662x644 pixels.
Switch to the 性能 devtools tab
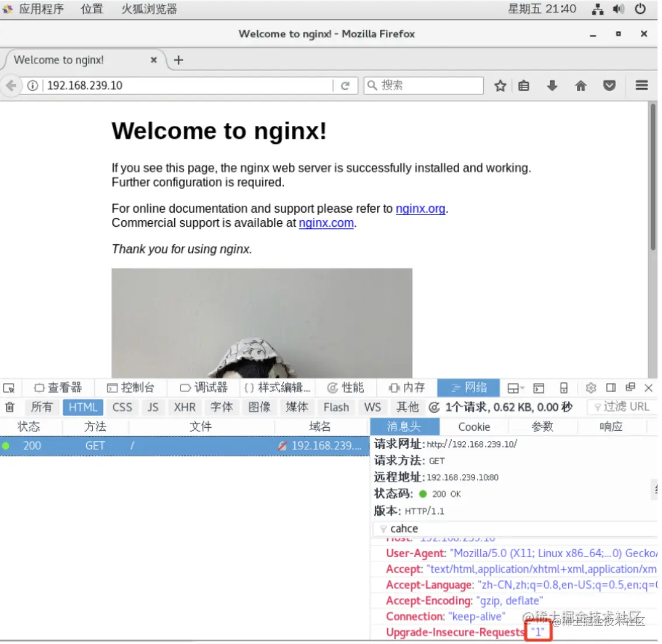pos(346,387)
